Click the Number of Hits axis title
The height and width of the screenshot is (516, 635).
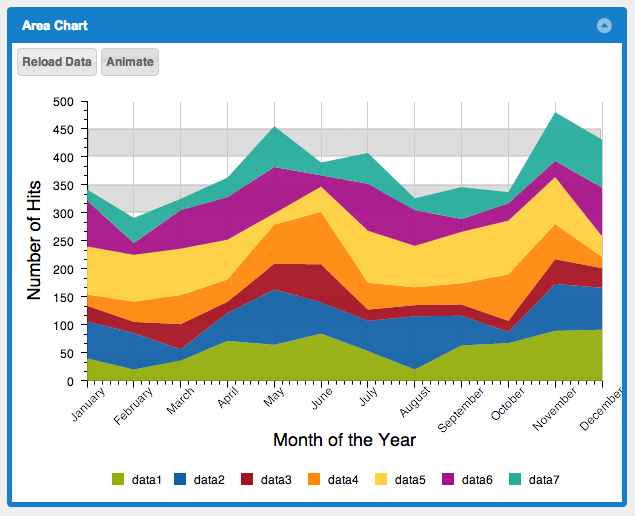(x=35, y=241)
